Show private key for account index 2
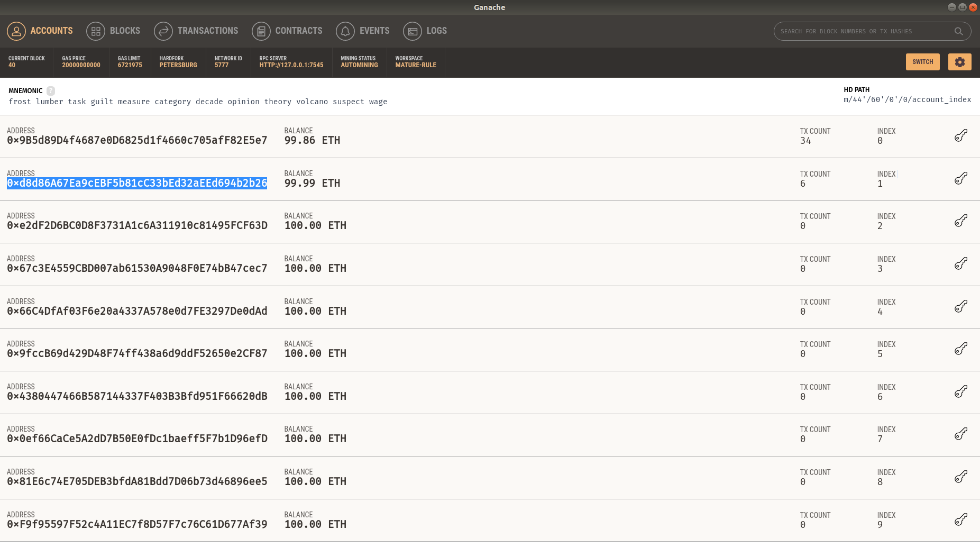This screenshot has height=557, width=980. coord(961,221)
